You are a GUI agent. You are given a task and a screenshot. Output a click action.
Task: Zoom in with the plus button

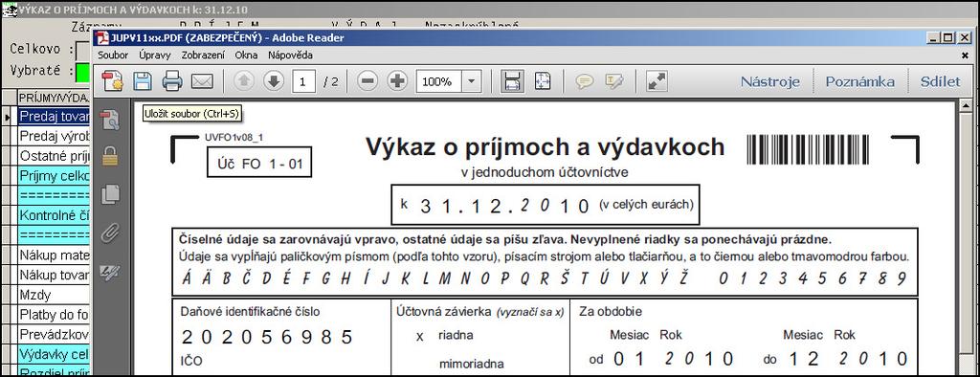[x=397, y=81]
